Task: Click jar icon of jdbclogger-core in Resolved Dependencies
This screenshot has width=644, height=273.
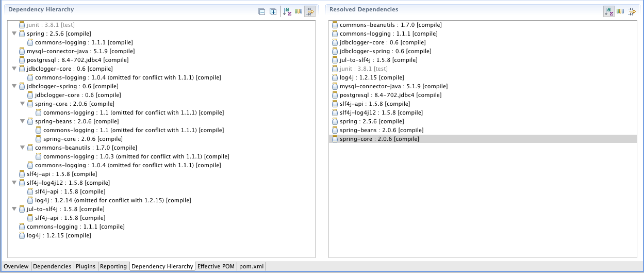Action: coord(335,42)
